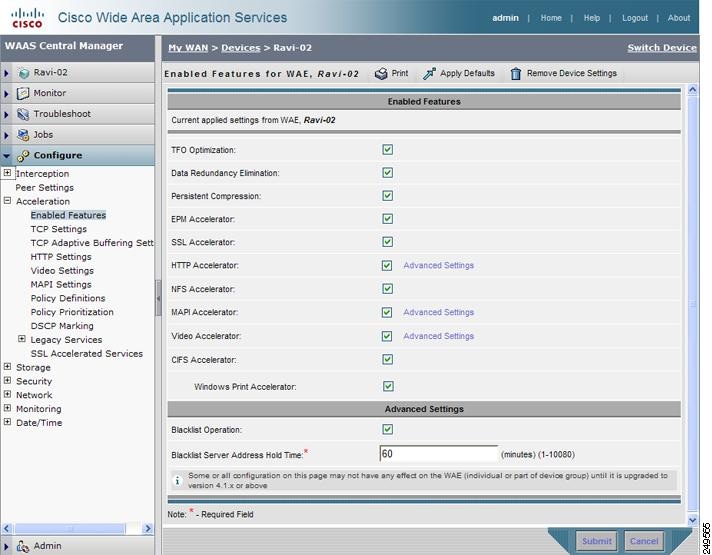The height and width of the screenshot is (555, 712).
Task: Open MAPI Accelerator Advanced Settings
Action: [x=439, y=312]
